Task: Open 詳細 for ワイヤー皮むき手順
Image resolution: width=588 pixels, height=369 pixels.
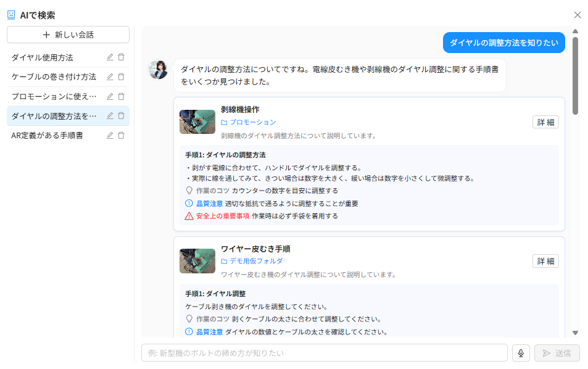Action: point(545,261)
